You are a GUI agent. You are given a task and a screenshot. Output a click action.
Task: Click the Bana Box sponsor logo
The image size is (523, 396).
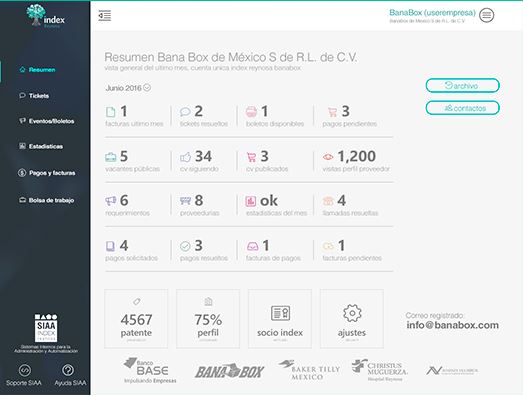[229, 371]
